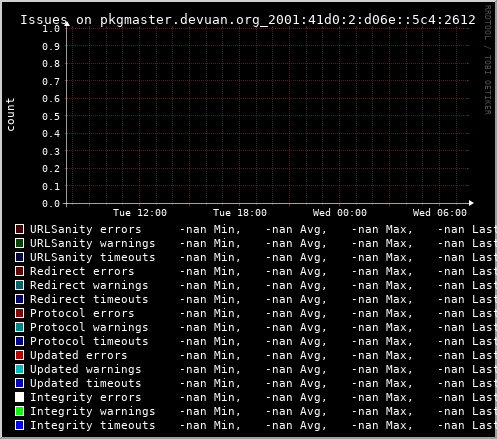Image resolution: width=497 pixels, height=439 pixels.
Task: Click the Redirect warnings teal swatch
Action: [x=19, y=285]
